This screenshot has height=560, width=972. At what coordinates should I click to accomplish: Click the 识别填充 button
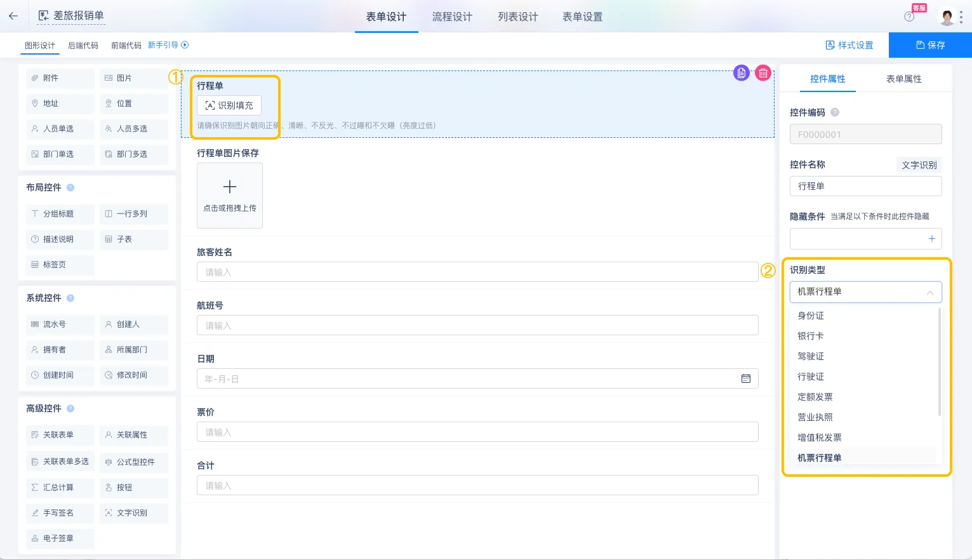(229, 105)
